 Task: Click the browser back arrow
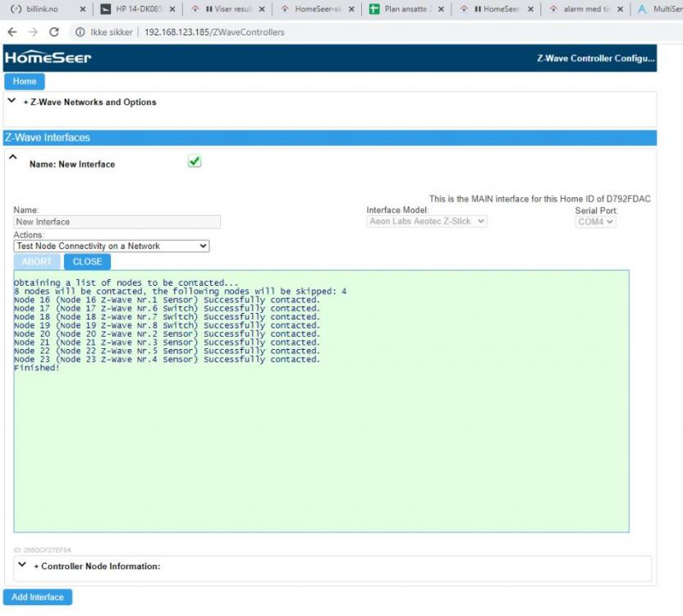click(x=11, y=32)
